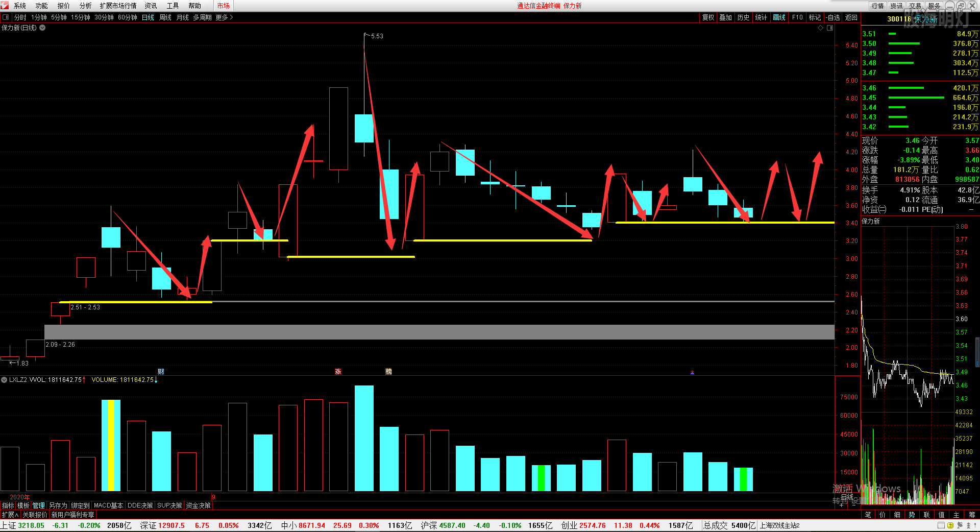The image size is (980, 532).
Task: Open the 指标 indicator tab
Action: [x=8, y=505]
